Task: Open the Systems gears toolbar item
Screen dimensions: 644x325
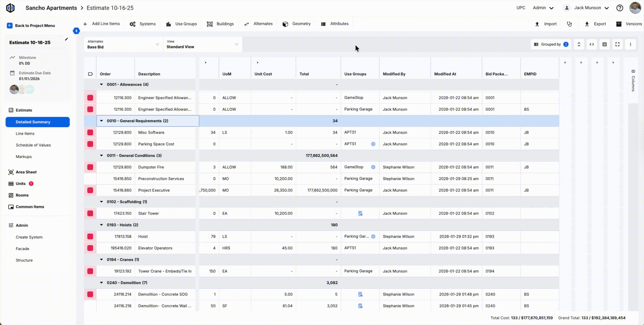Action: (133, 24)
